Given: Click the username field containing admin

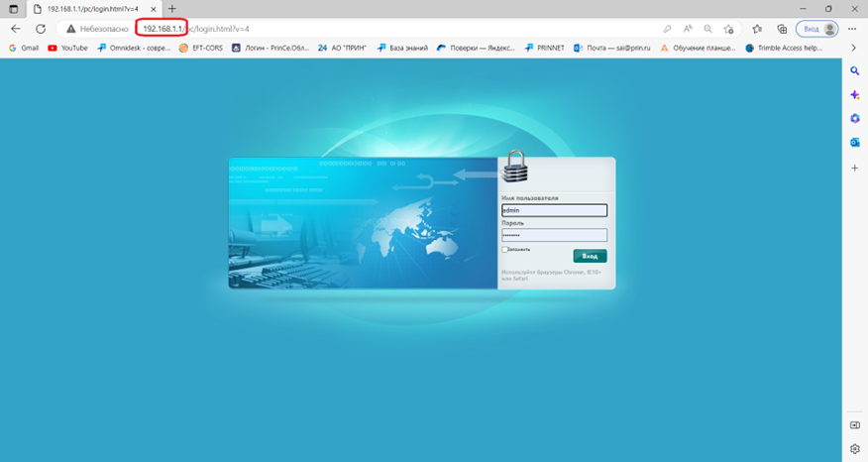Looking at the screenshot, I should pos(554,210).
